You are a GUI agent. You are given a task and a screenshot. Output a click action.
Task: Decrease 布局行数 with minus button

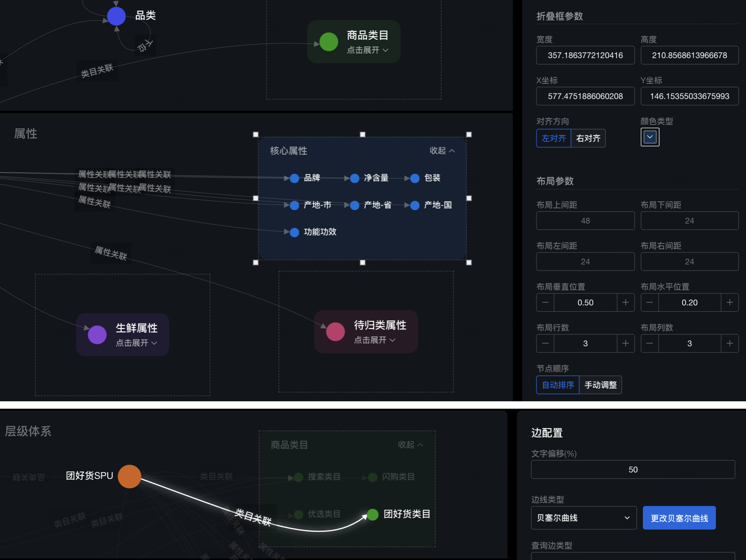(x=546, y=343)
